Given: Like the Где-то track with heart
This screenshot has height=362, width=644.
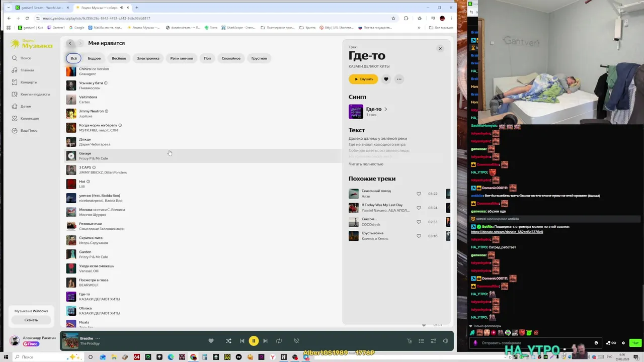Looking at the screenshot, I should pos(386,79).
